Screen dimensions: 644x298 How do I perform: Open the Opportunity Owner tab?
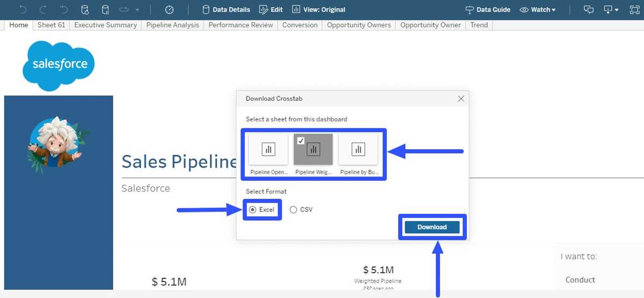[430, 25]
